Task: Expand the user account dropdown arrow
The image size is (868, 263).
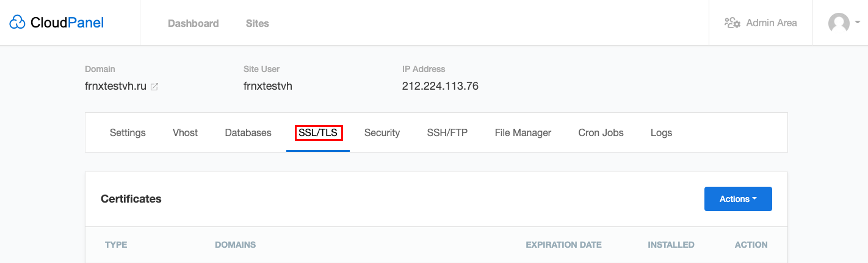Action: pos(858,22)
